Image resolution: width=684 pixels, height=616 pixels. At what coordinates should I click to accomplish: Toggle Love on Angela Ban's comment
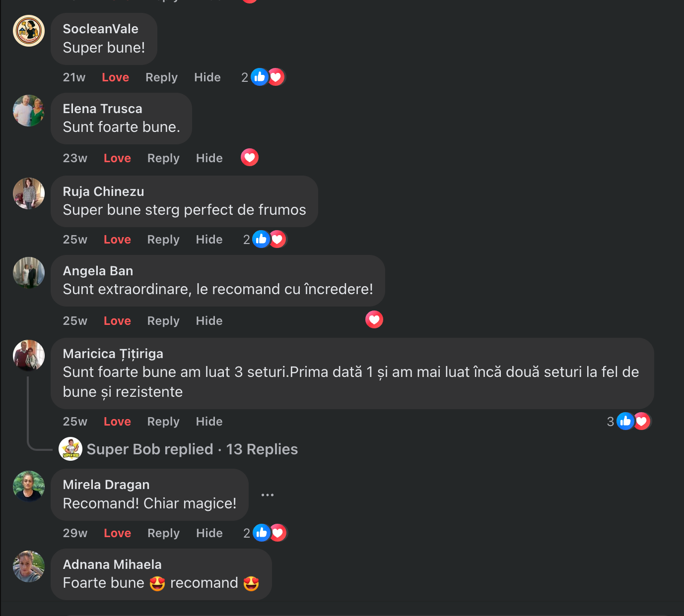(117, 321)
